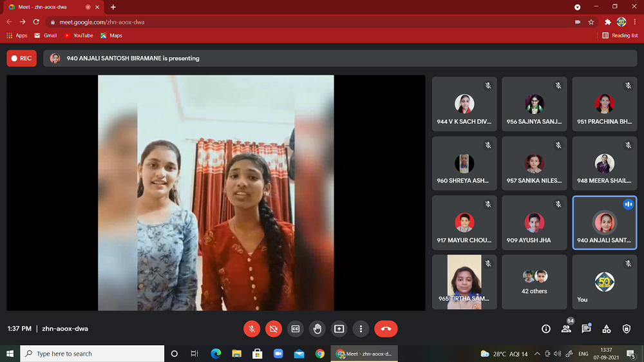Open the present now screen share option
The height and width of the screenshot is (362, 644).
tap(339, 329)
